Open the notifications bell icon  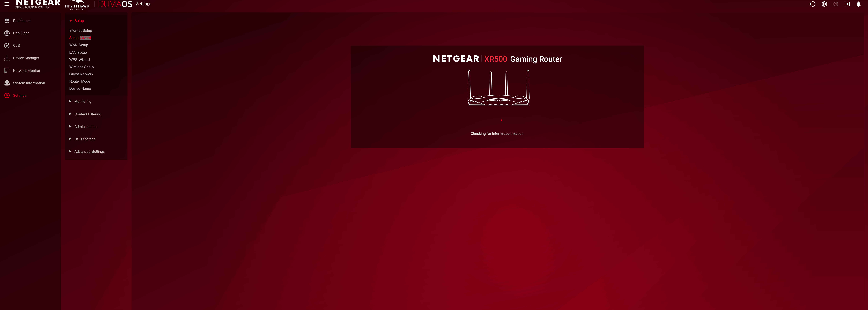pos(859,4)
